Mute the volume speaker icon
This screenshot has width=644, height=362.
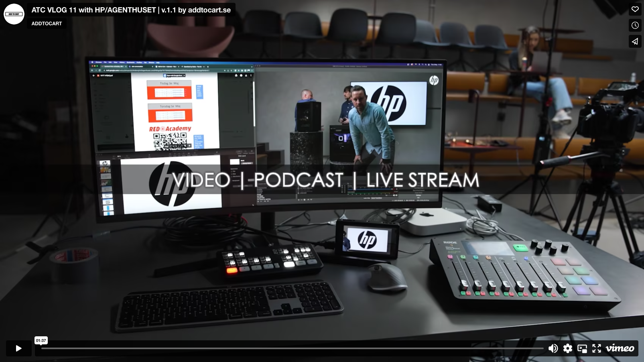tap(553, 348)
